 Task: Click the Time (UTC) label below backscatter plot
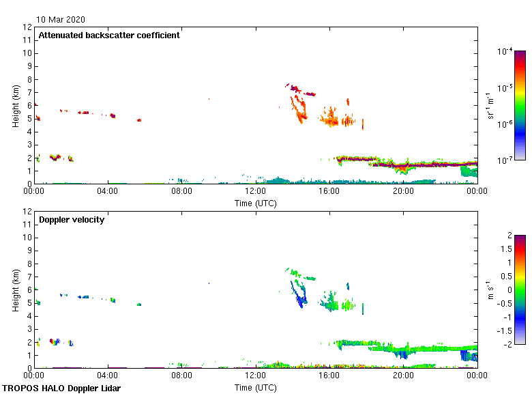click(x=255, y=203)
